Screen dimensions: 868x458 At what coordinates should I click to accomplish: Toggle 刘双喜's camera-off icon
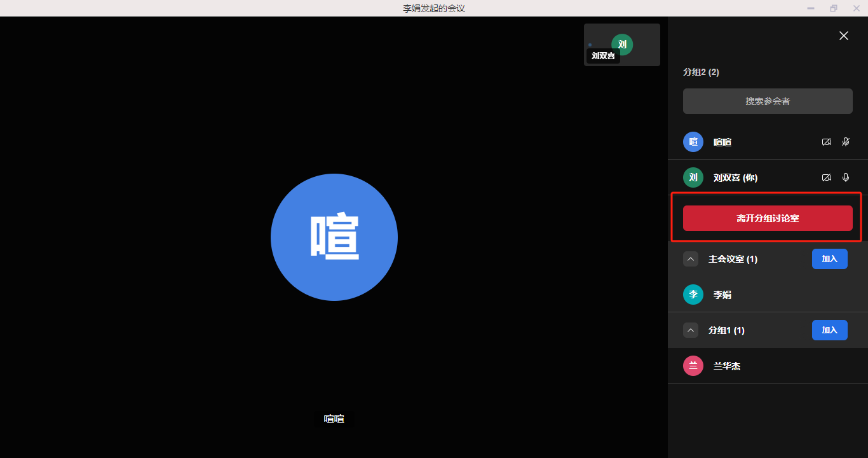click(x=826, y=177)
